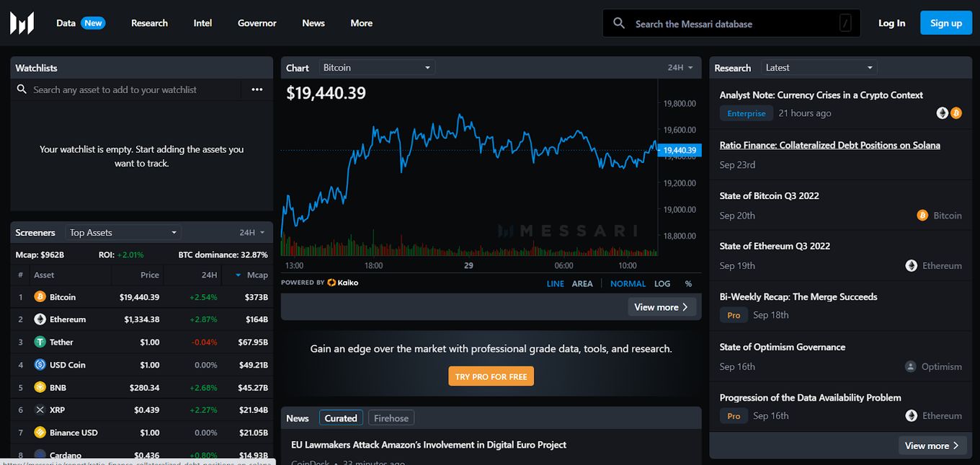
Task: Toggle chart scale to LOG
Action: pos(661,284)
